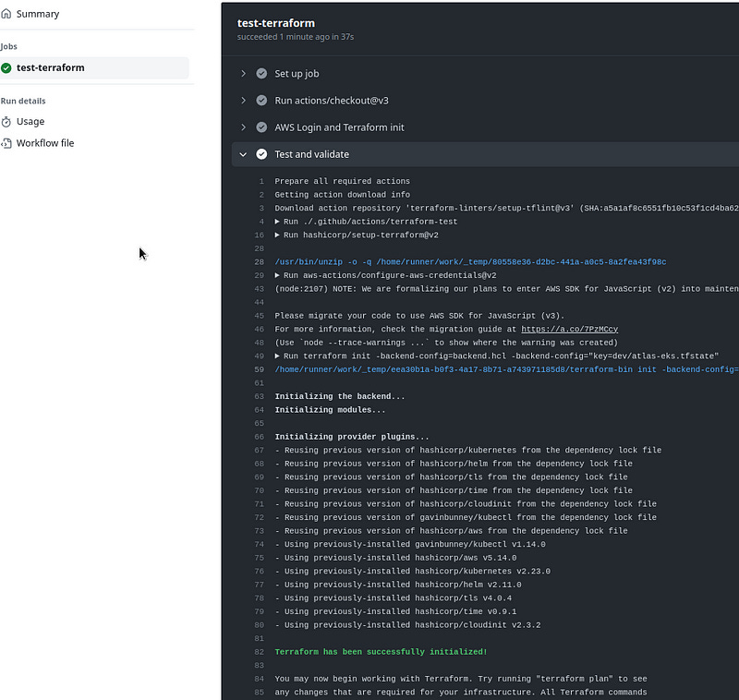The image size is (739, 700).
Task: Click 'Getting action download info' log line
Action: coord(342,195)
